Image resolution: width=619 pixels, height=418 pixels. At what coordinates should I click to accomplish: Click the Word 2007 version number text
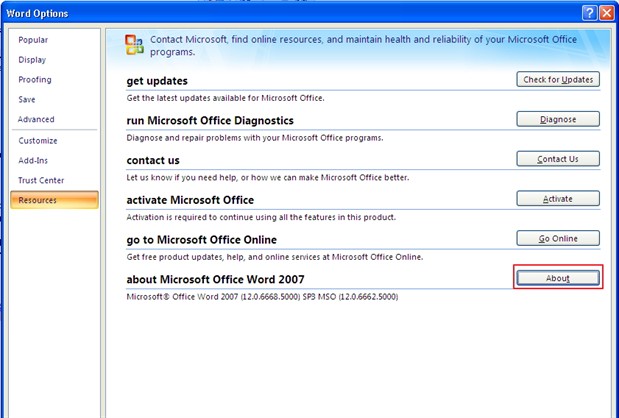pos(262,297)
